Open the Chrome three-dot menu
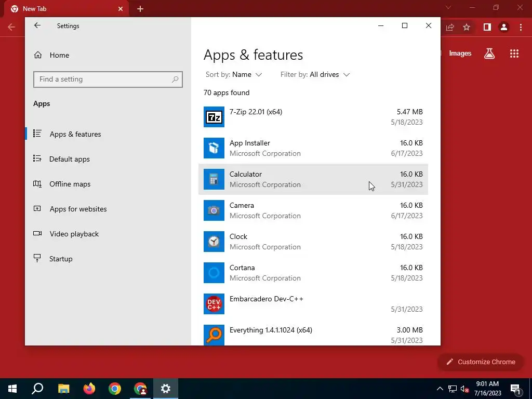Screen dimensions: 532x399 [521, 27]
